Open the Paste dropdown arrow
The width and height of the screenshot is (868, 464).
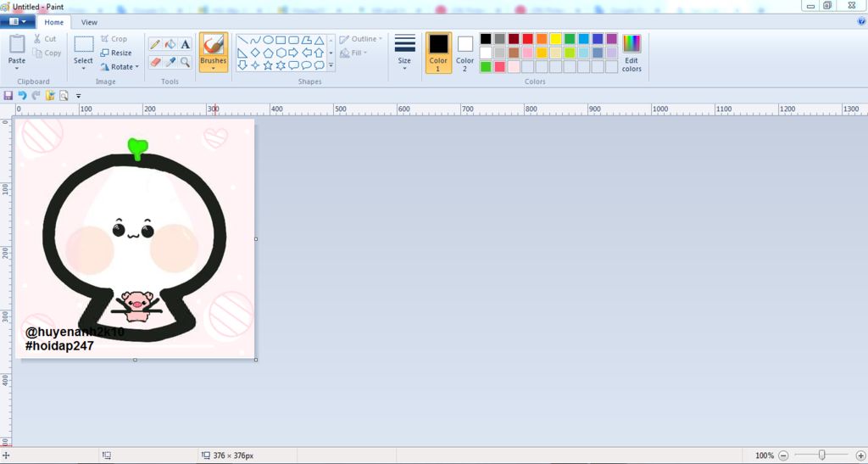pos(17,68)
